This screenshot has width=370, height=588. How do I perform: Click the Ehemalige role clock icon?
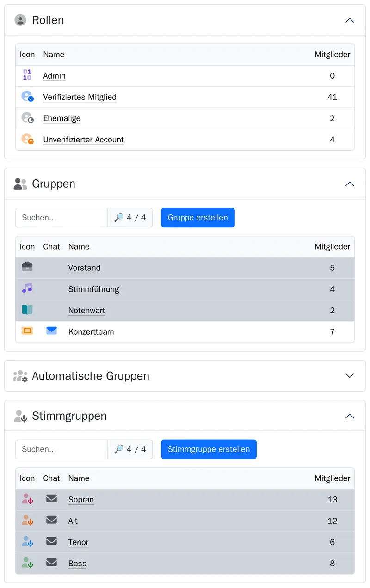pyautogui.click(x=27, y=117)
